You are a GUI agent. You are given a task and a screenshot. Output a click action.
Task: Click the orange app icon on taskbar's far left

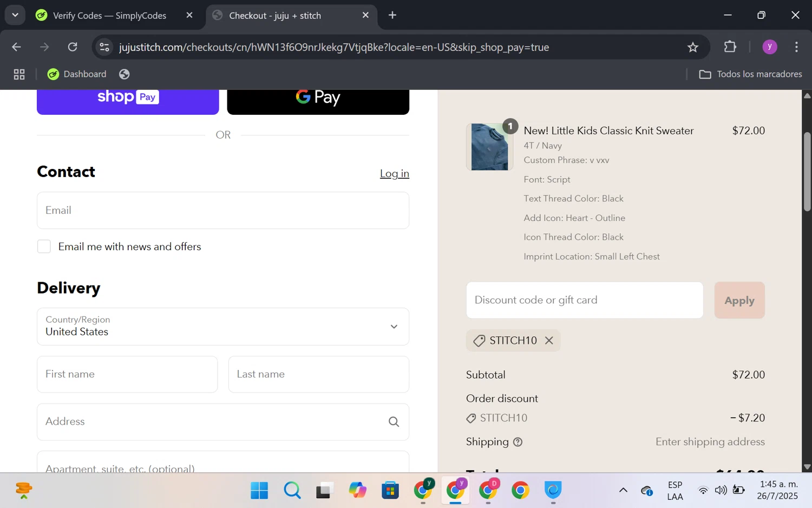tap(24, 491)
